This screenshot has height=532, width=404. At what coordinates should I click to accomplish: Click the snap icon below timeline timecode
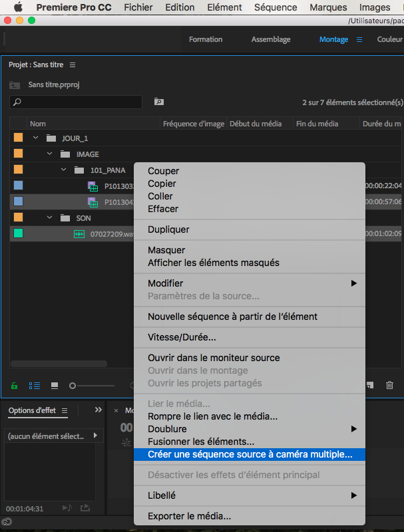[126, 442]
